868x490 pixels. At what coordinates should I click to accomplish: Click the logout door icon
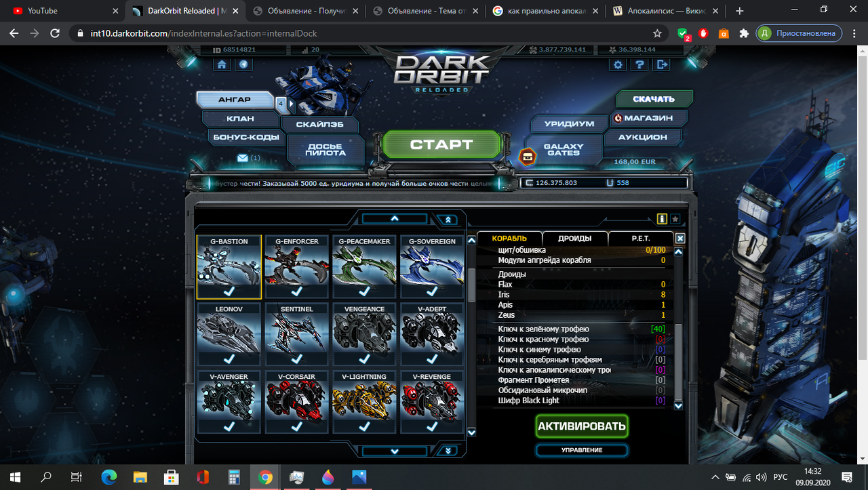coord(661,64)
